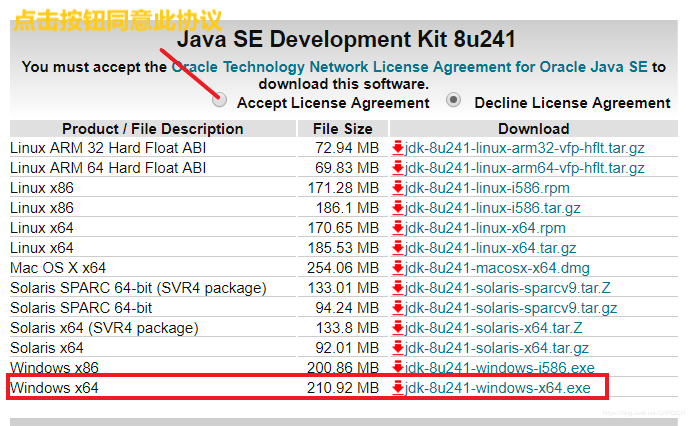Click download arrow icon for linux-arm32-vfp-hflt.tar.gz
This screenshot has width=695, height=426.
pyautogui.click(x=398, y=148)
